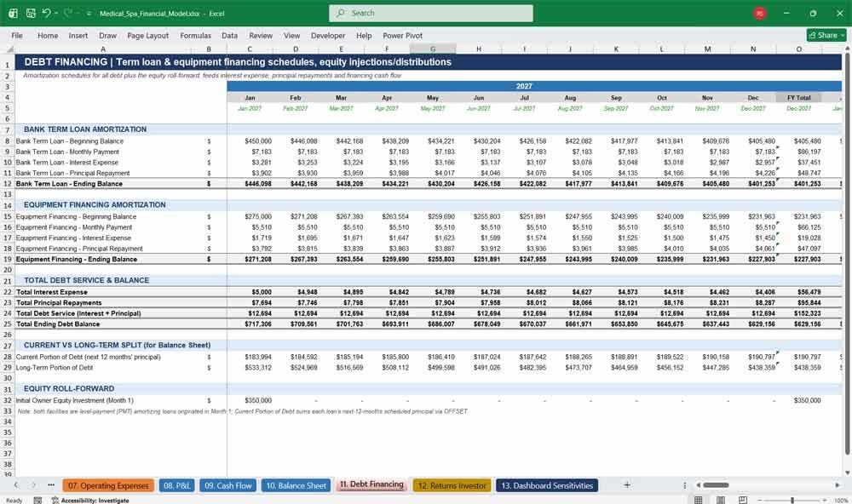This screenshot has height=504, width=852.
Task: Click the FY Total column heading
Action: [799, 98]
